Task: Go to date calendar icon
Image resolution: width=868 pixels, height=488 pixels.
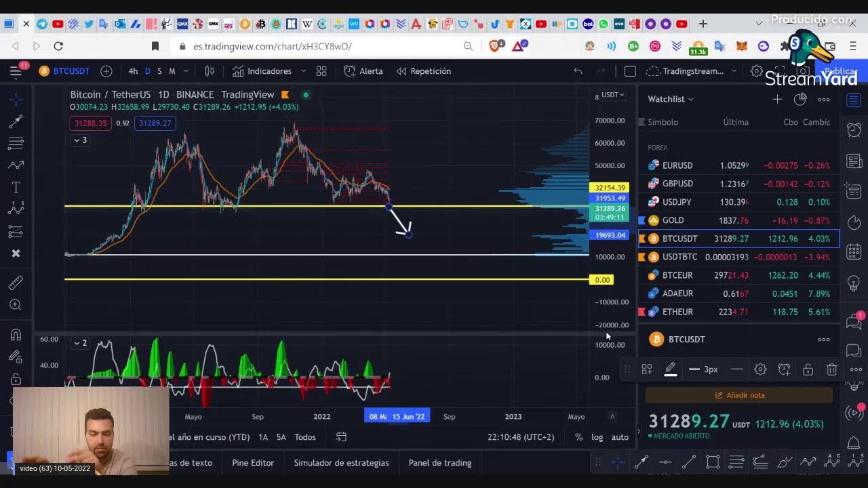Action: click(341, 437)
